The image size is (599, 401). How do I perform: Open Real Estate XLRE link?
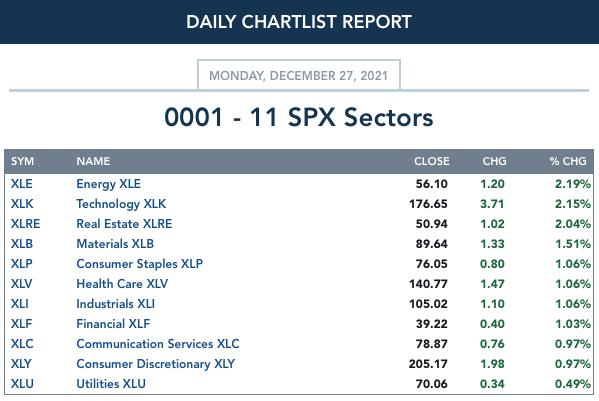(124, 224)
